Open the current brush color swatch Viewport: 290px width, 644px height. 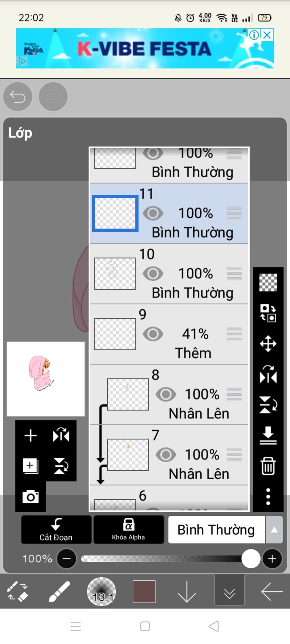coord(144,591)
